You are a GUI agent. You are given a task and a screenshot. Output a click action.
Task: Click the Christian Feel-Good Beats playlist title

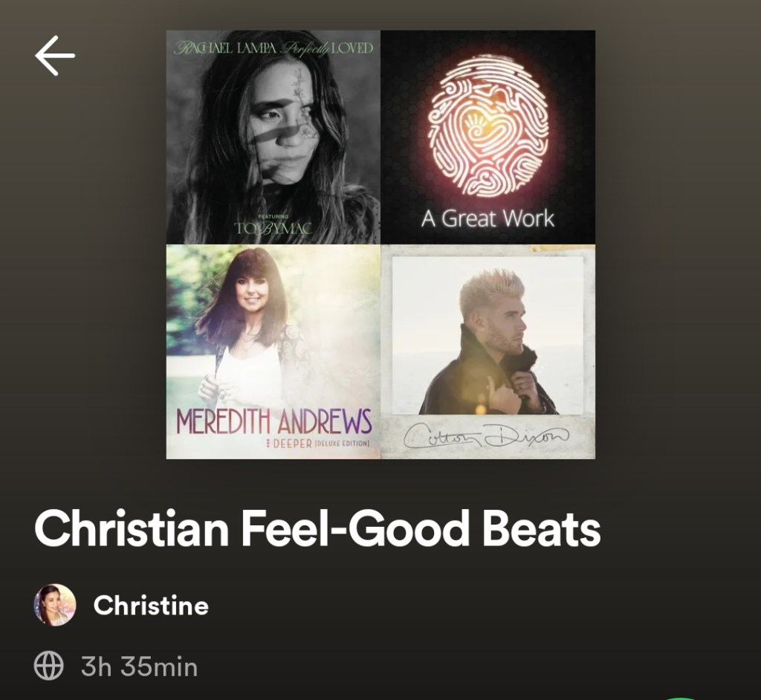pos(317,528)
